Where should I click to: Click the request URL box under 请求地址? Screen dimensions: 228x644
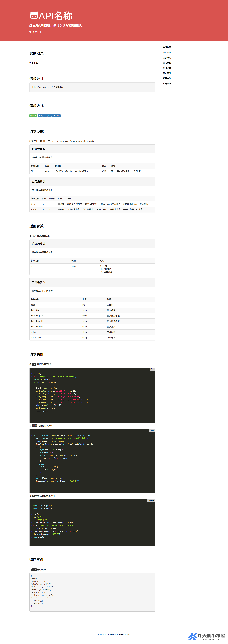(x=92, y=87)
